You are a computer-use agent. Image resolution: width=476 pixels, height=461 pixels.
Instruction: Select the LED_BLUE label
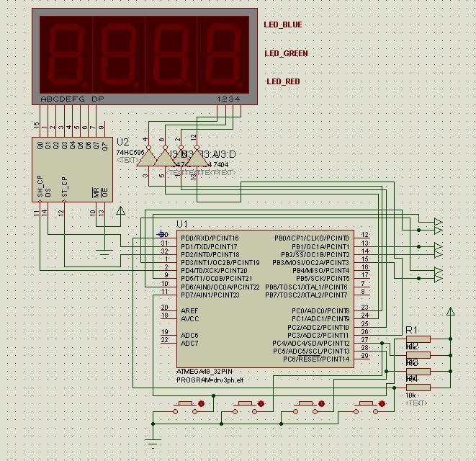283,24
